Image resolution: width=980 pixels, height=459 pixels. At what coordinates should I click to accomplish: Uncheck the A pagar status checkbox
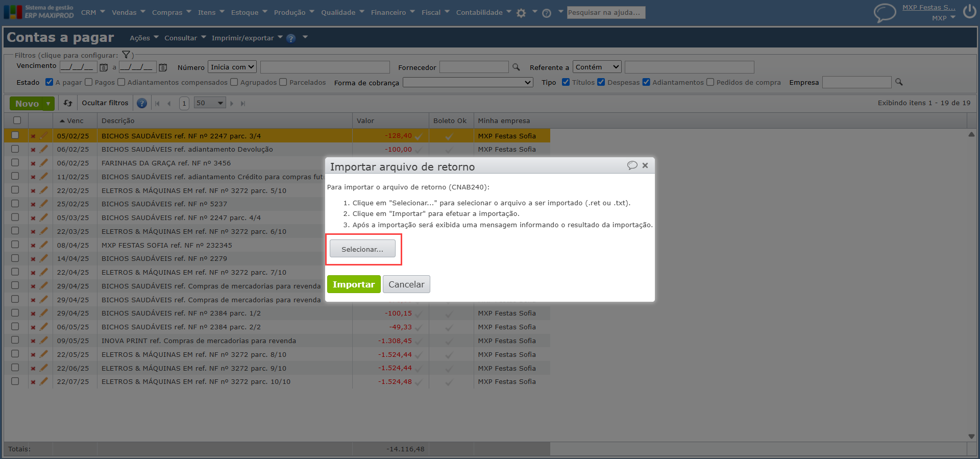(x=49, y=82)
